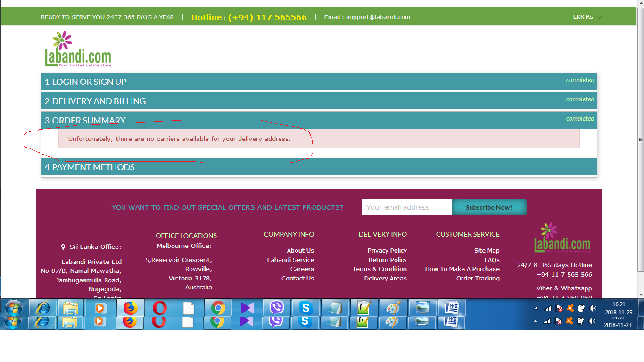
Task: Open Paint from the upper taskbar
Action: pos(393,308)
